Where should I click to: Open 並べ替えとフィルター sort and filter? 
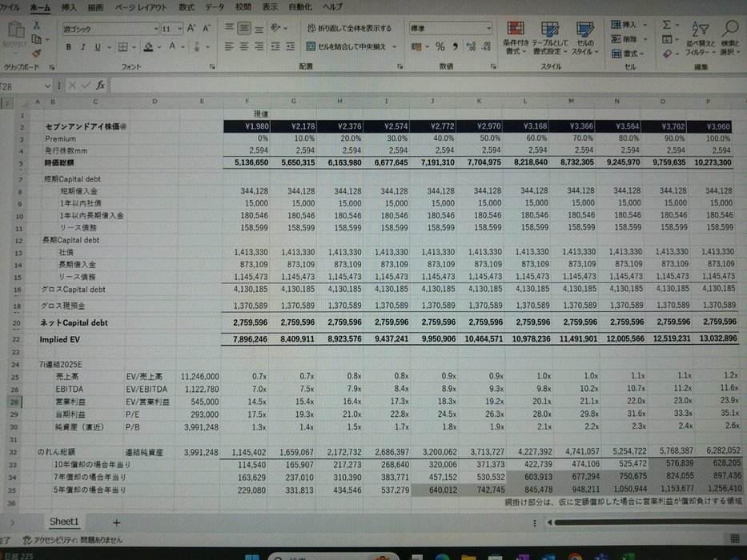pyautogui.click(x=701, y=38)
